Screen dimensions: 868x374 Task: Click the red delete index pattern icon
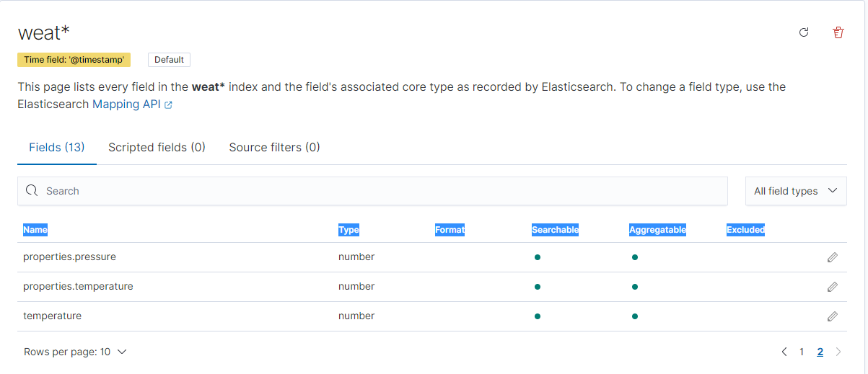point(838,32)
